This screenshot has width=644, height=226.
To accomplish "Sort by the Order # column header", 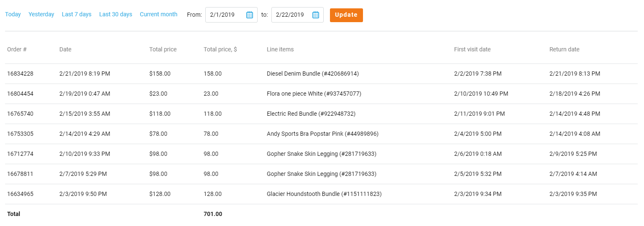I will tap(17, 49).
